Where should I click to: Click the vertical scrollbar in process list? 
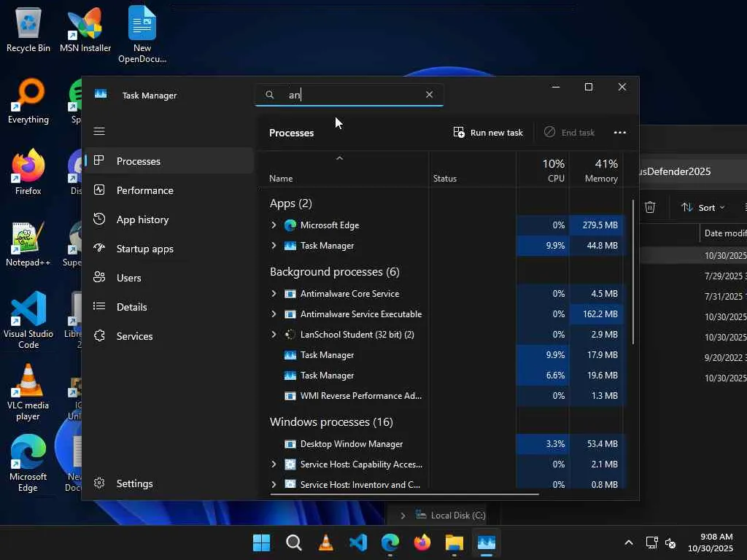[x=632, y=271]
